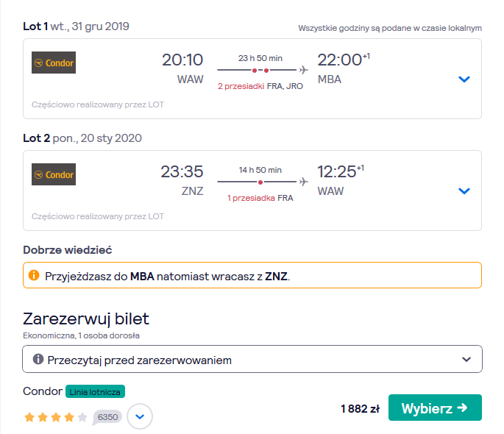The height and width of the screenshot is (434, 504).
Task: Click the Lot 2 departure time 23:35
Action: (182, 171)
